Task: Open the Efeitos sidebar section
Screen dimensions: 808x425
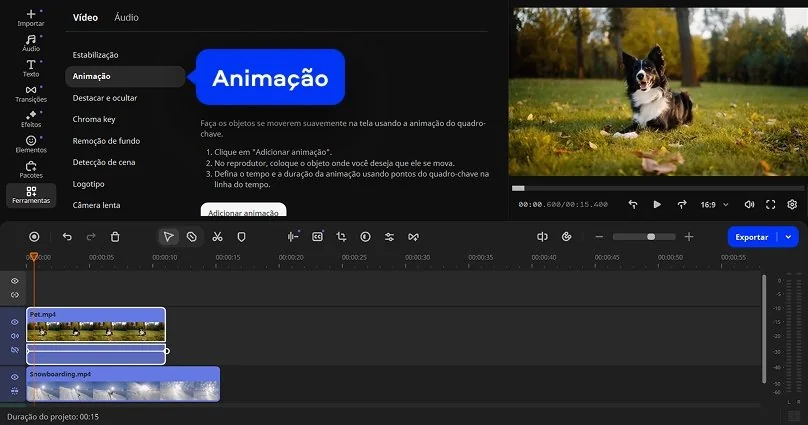Action: [x=31, y=118]
